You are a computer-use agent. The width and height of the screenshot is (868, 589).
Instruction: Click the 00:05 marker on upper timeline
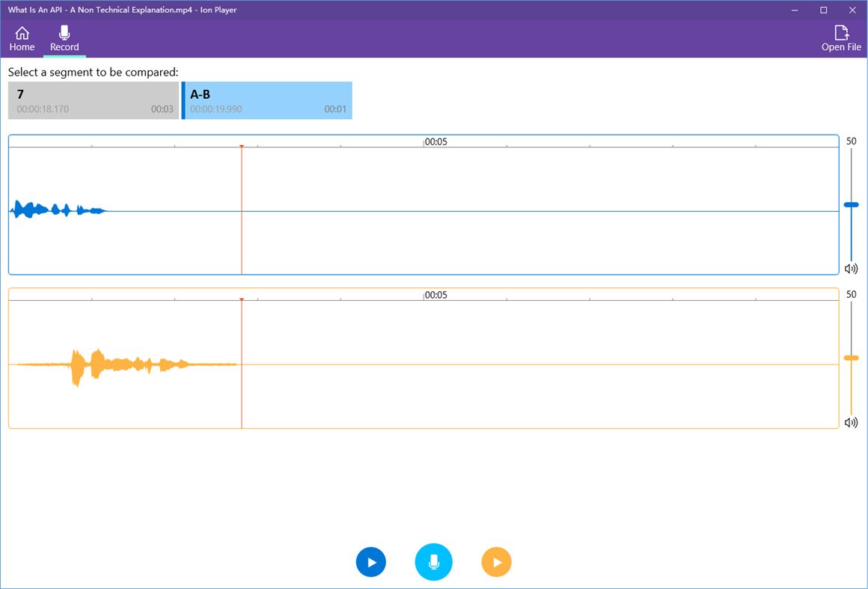click(435, 141)
